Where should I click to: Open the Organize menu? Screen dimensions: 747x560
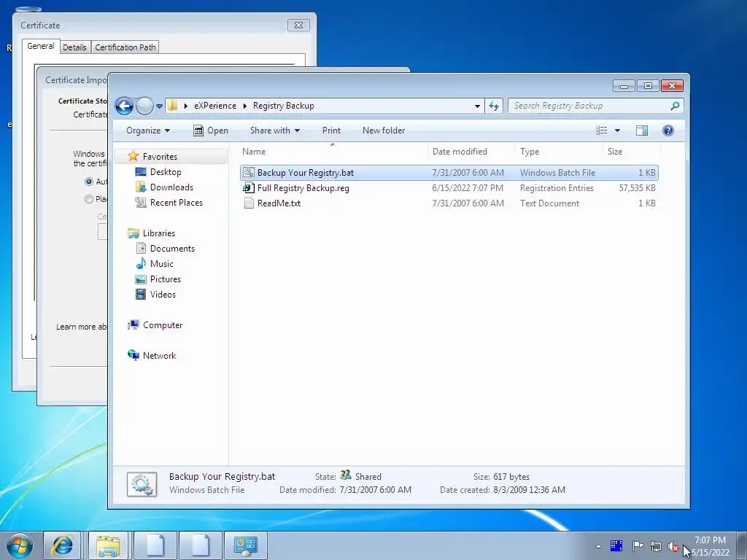click(x=147, y=131)
